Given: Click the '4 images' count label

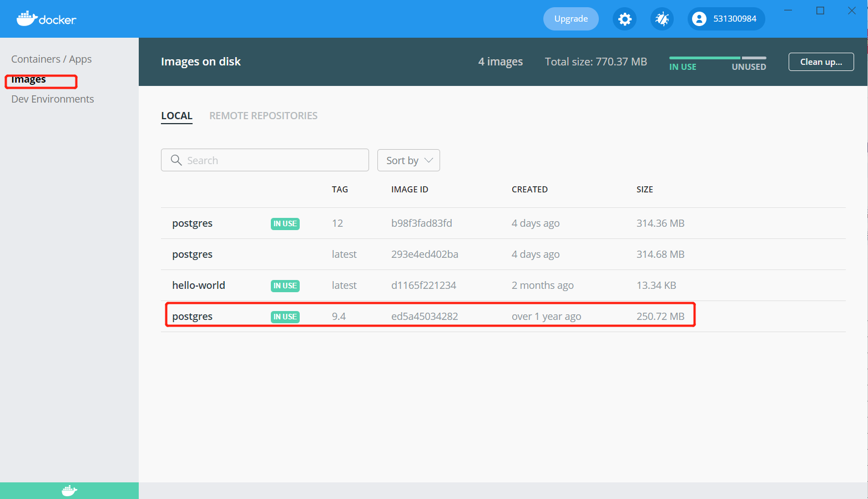Looking at the screenshot, I should 501,62.
